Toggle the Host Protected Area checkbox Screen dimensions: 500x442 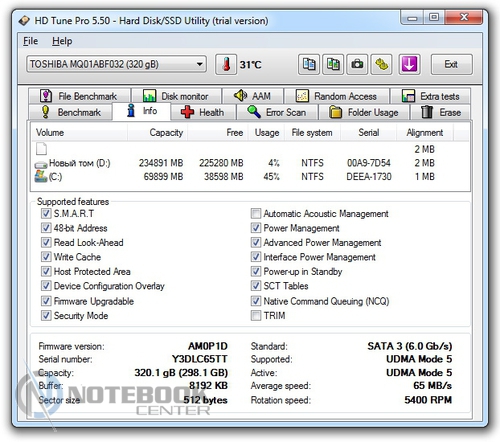(46, 271)
